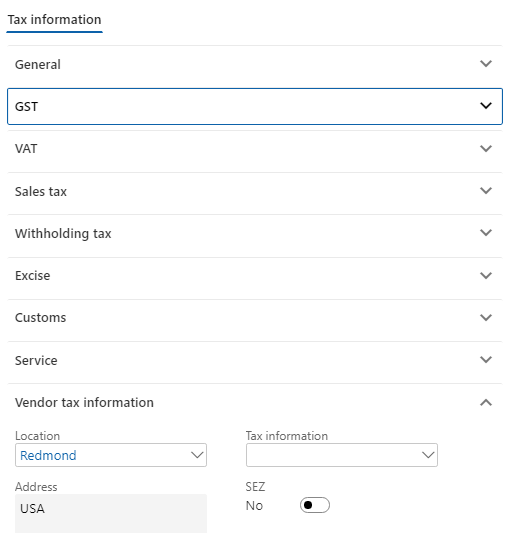This screenshot has width=512, height=533.
Task: Follow the Redmond location link
Action: 48,455
